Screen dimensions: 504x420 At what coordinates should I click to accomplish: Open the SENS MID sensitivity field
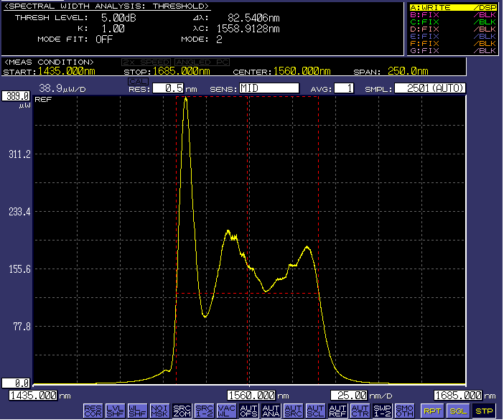(269, 88)
